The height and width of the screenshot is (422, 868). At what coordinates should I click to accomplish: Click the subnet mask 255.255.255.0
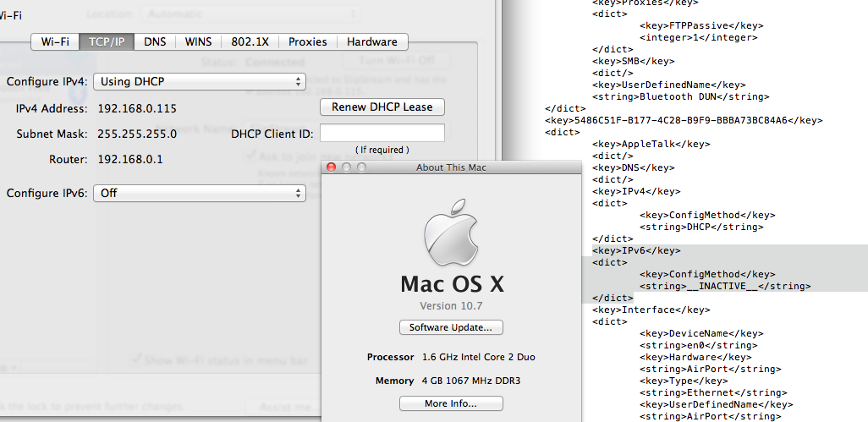click(137, 134)
